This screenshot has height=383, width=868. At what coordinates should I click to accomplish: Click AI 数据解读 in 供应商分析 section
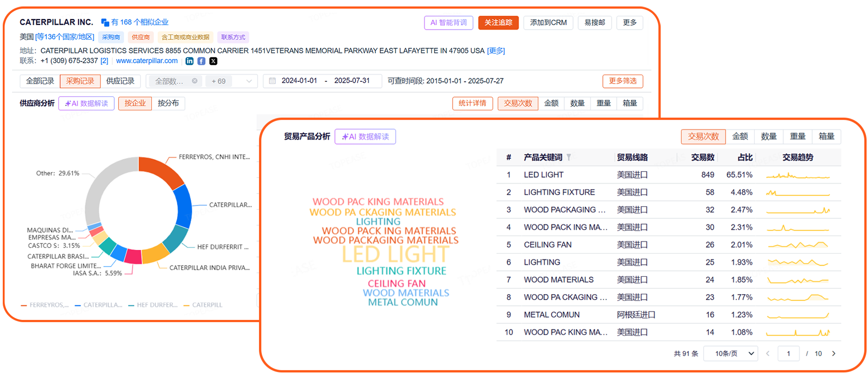click(x=86, y=103)
